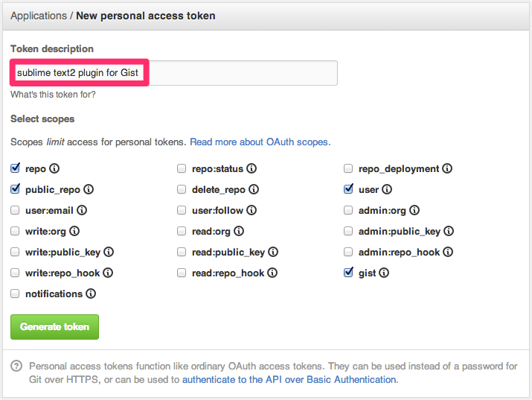Image resolution: width=532 pixels, height=400 pixels.
Task: Click the info icon beside gist
Action: point(384,273)
